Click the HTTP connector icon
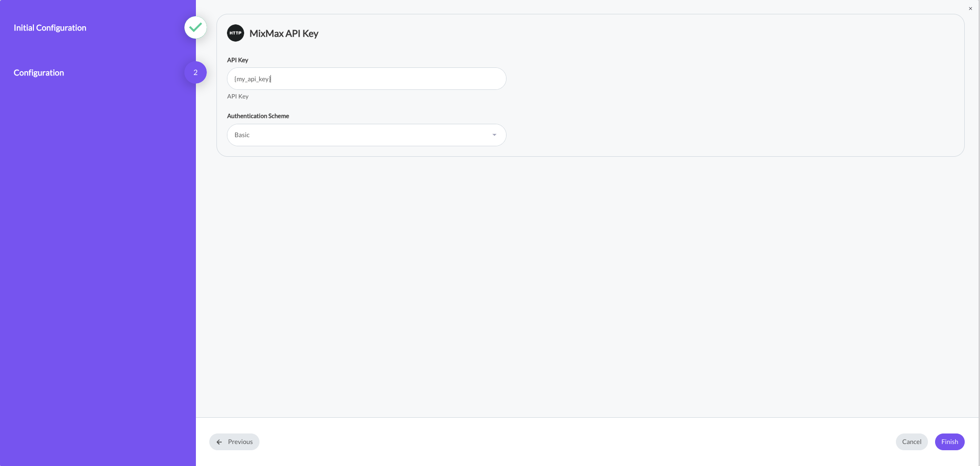Viewport: 980px width, 466px height. [x=235, y=33]
